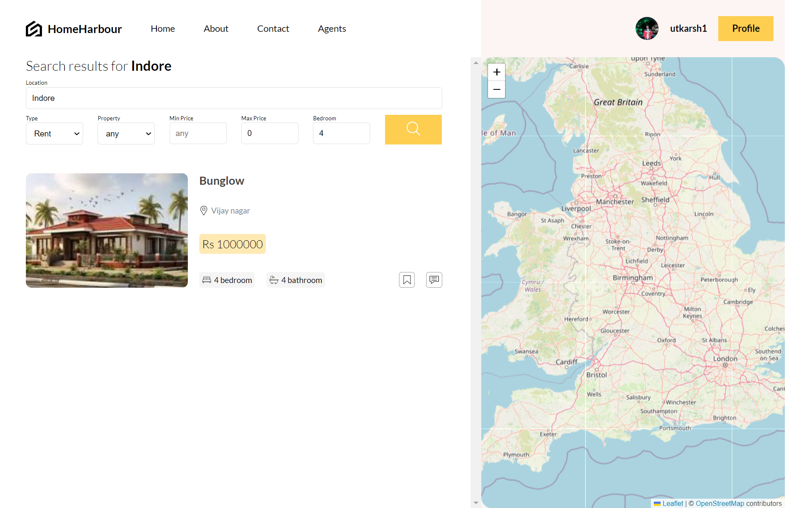Open the Bunglow property thumbnail image
The height and width of the screenshot is (508, 812).
pos(107,230)
